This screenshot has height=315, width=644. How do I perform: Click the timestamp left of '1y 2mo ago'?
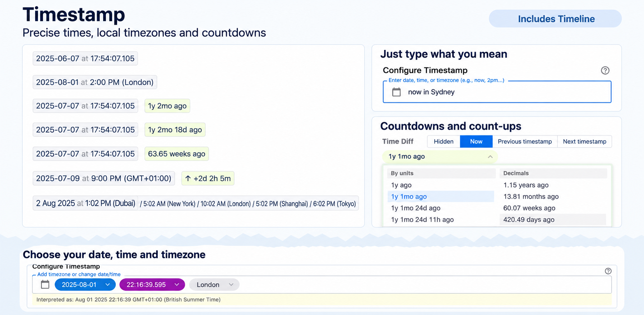[x=85, y=106]
